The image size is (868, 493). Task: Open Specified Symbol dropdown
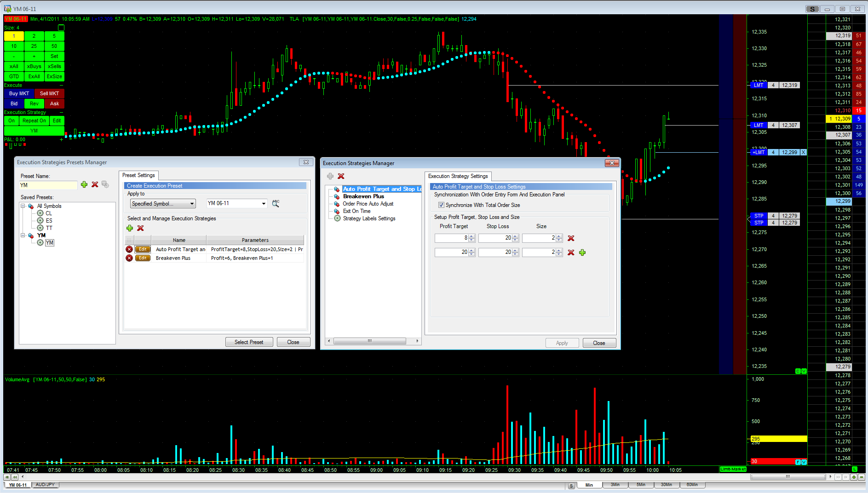tap(163, 204)
